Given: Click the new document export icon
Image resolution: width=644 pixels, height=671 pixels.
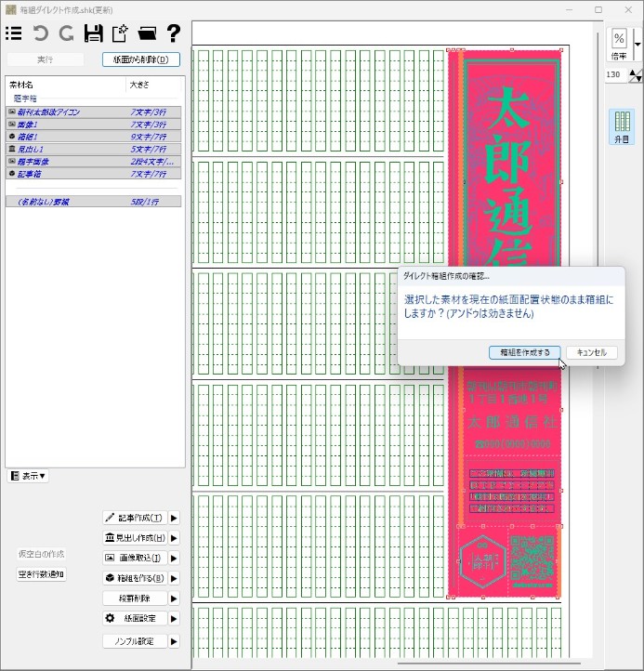Looking at the screenshot, I should point(120,33).
